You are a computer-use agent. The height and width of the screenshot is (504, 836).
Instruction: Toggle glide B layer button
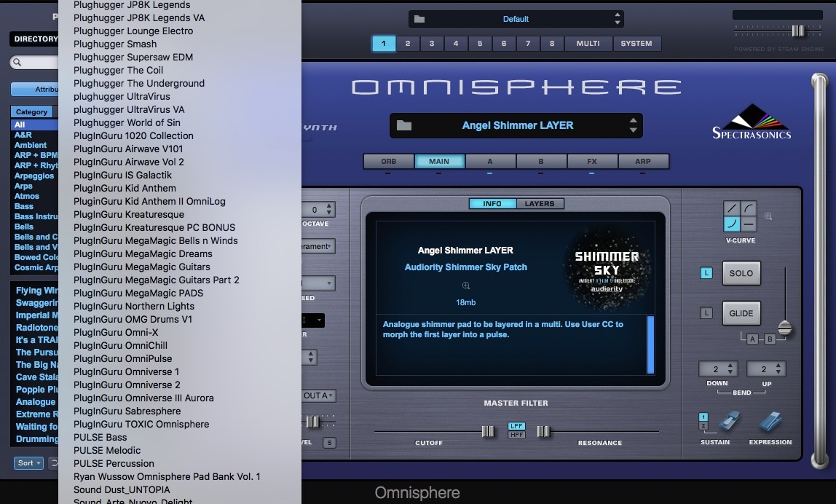coord(769,339)
